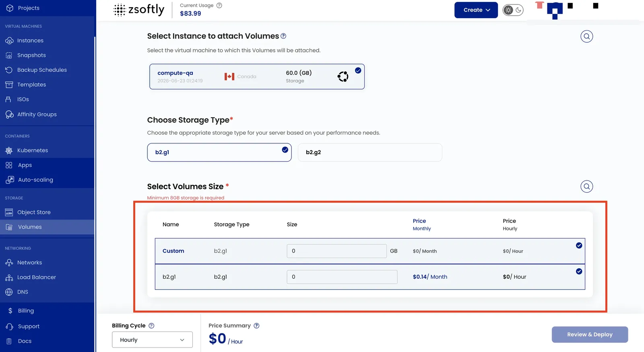Click the zsoftly logo
644x352 pixels.
click(139, 10)
